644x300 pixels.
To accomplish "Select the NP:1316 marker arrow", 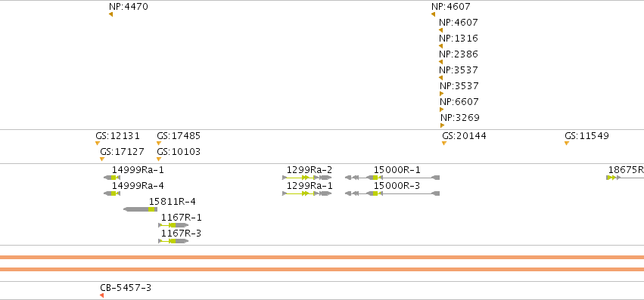I will [440, 46].
